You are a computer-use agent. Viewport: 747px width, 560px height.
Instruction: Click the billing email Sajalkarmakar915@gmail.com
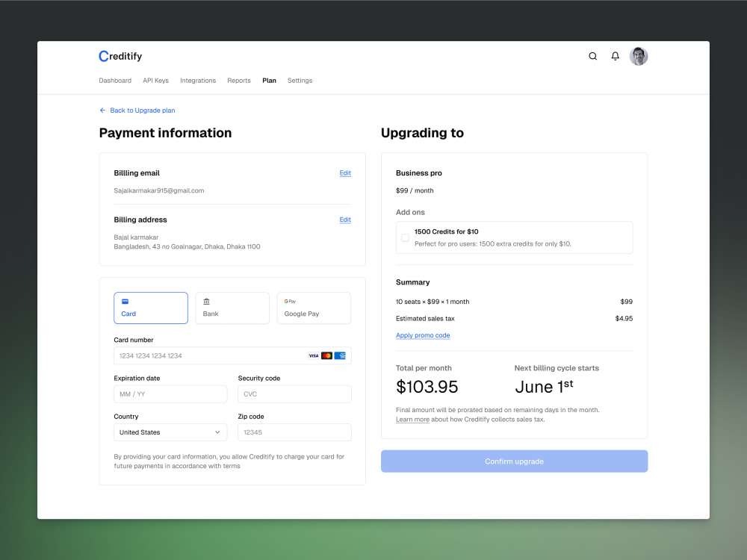tap(159, 190)
